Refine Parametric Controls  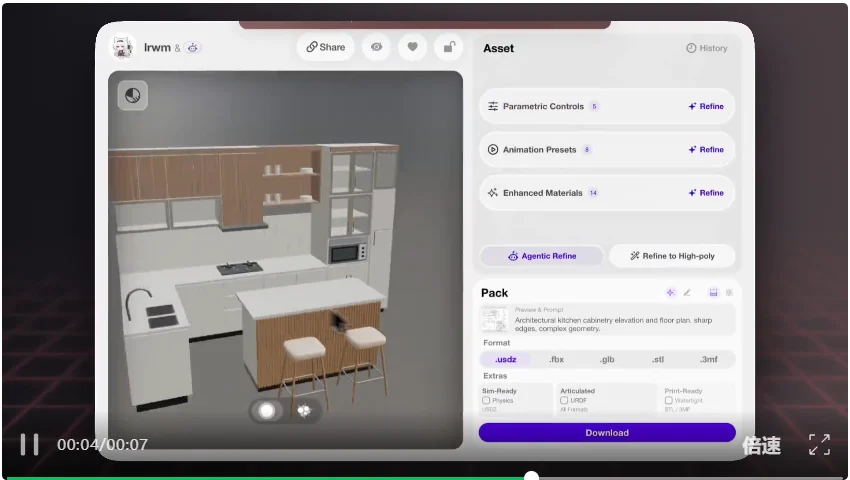[706, 106]
